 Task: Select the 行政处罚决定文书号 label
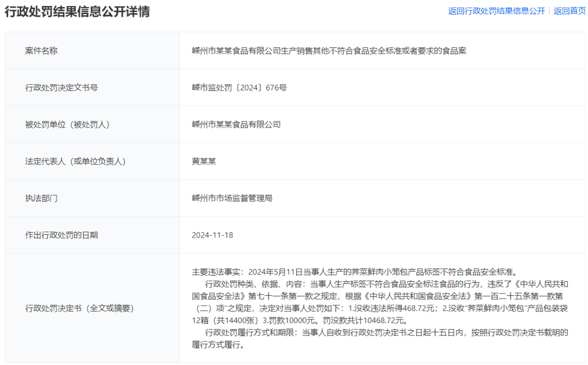(62, 87)
